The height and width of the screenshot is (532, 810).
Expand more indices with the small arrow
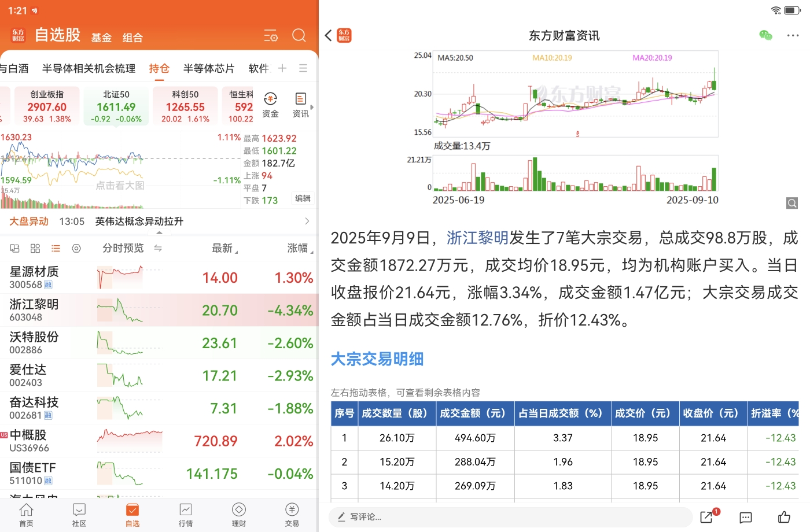pyautogui.click(x=312, y=107)
